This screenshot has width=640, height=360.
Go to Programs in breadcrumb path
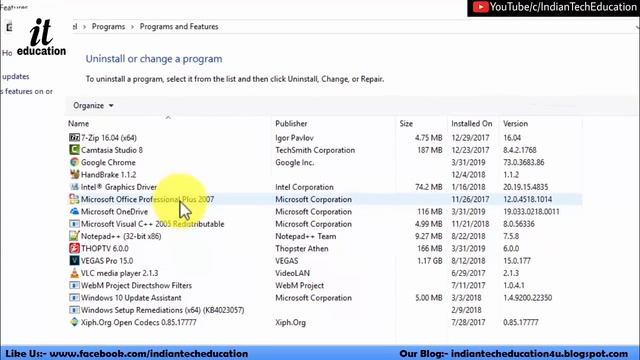[x=108, y=27]
